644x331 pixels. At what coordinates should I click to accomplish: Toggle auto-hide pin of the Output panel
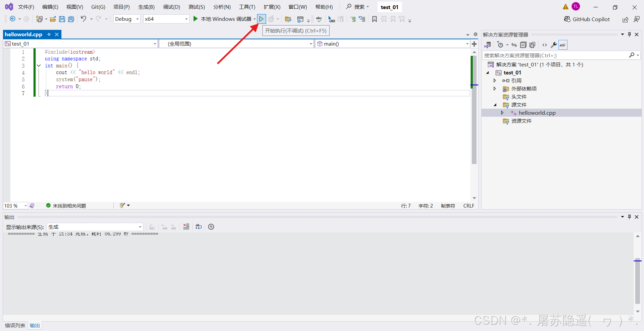tap(629, 217)
